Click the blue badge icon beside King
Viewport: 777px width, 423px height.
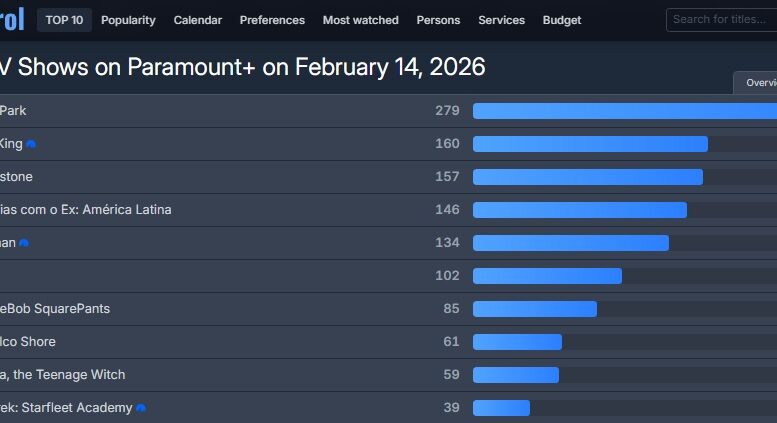(31, 144)
